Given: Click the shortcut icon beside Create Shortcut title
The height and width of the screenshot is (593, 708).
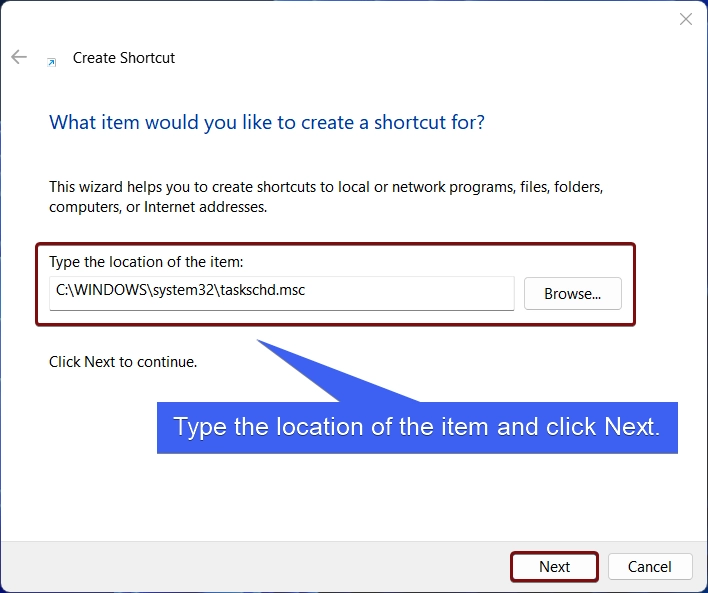Looking at the screenshot, I should pyautogui.click(x=52, y=62).
